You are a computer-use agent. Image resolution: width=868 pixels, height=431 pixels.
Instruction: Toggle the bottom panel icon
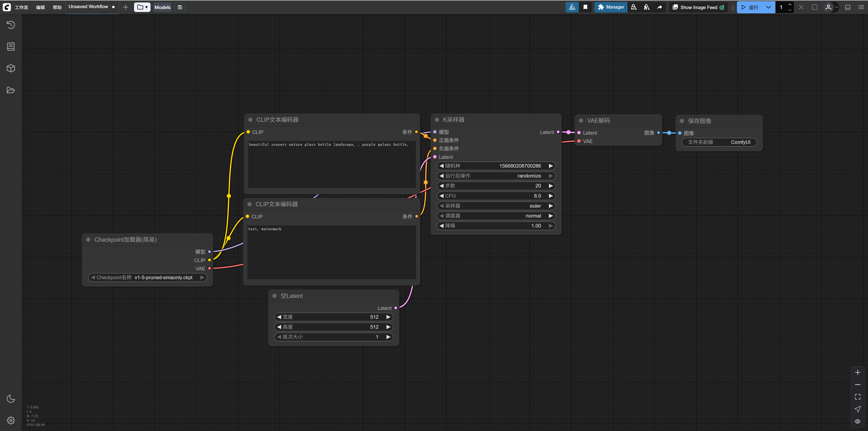(848, 7)
